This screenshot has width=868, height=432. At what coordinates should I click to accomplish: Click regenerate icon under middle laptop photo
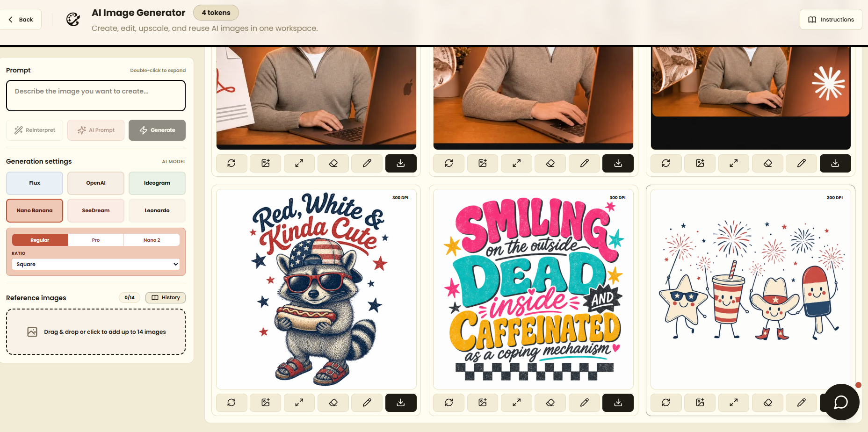[449, 163]
